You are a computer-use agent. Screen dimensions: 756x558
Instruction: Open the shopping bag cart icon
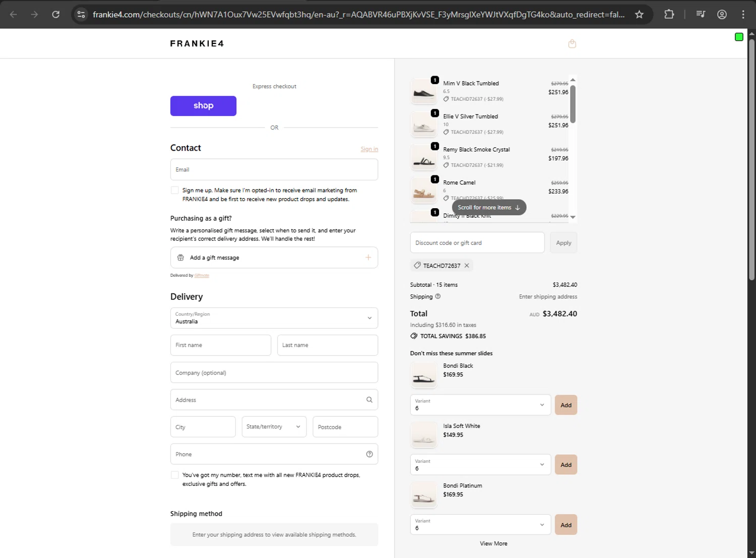coord(572,44)
